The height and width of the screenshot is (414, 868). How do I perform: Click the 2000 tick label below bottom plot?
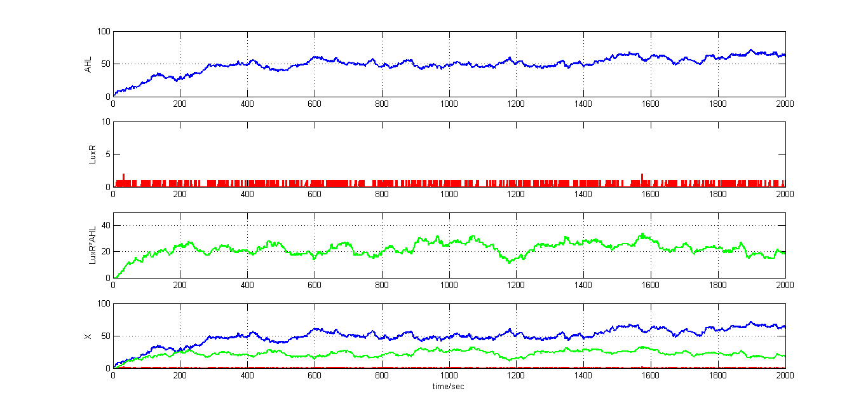click(785, 376)
